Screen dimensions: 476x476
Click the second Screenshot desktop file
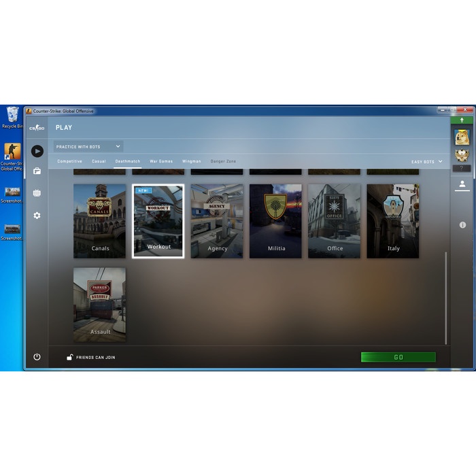tap(12, 233)
